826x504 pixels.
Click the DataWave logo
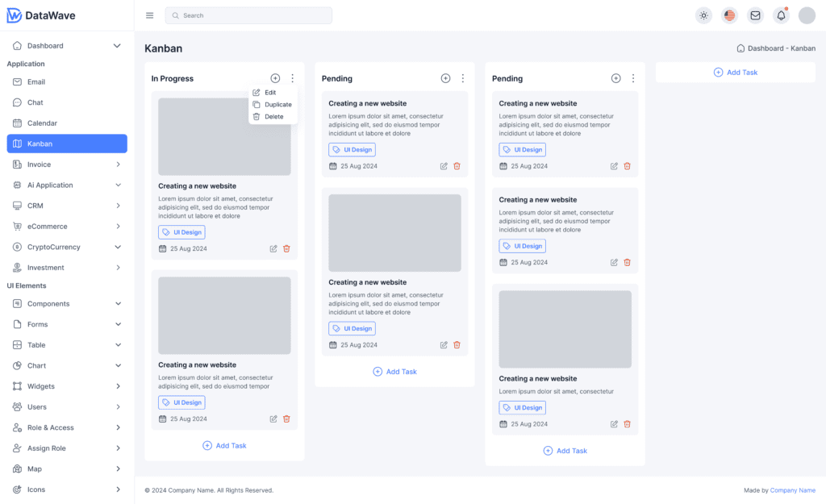(40, 15)
